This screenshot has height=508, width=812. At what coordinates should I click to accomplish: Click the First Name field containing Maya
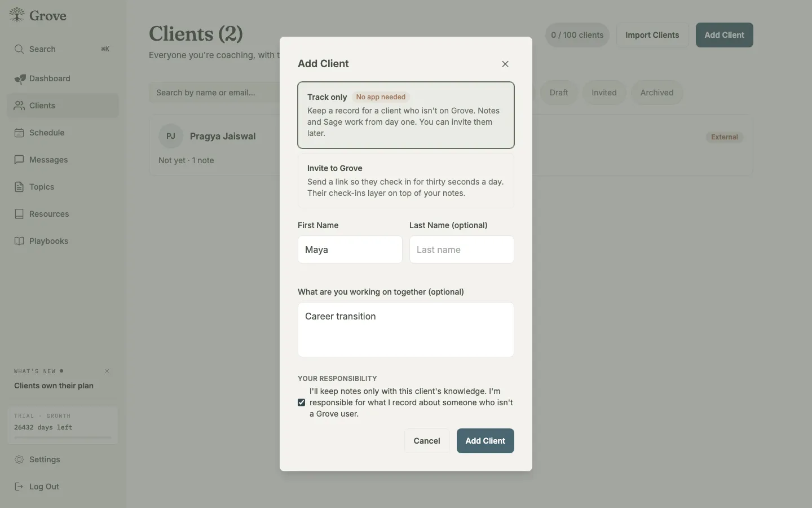350,249
